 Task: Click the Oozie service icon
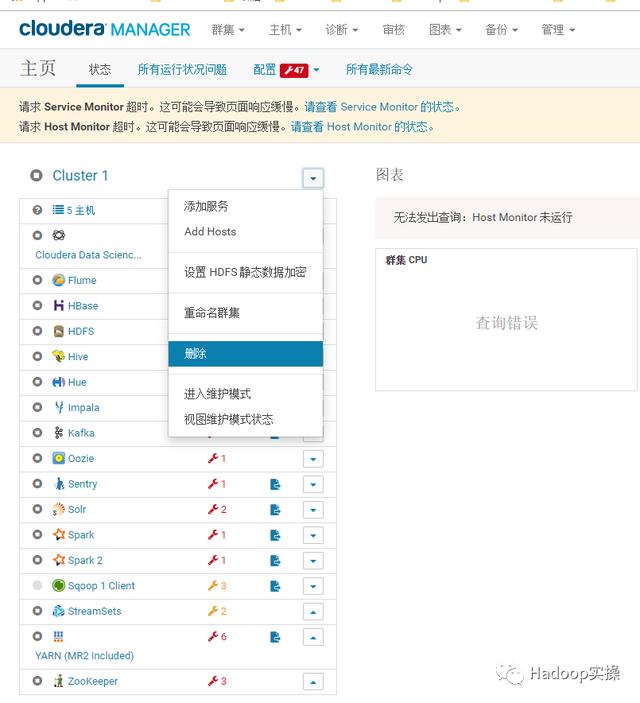tap(58, 458)
